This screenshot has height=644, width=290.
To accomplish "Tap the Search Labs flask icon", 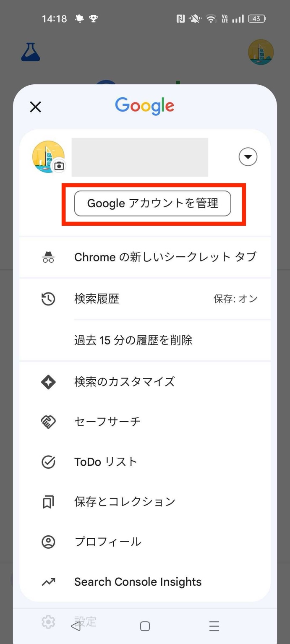I will pyautogui.click(x=31, y=52).
